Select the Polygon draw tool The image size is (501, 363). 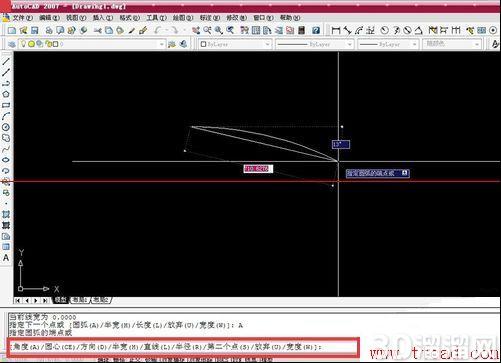point(6,94)
